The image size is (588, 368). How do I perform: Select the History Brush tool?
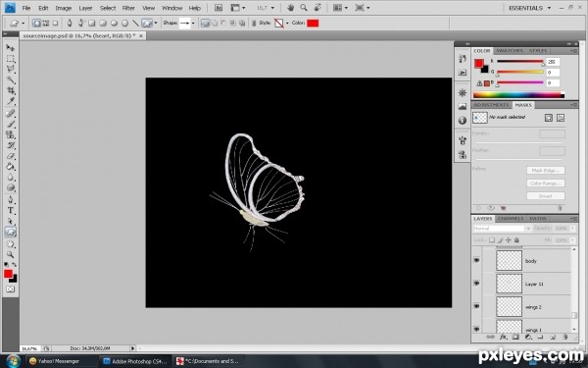(x=10, y=145)
